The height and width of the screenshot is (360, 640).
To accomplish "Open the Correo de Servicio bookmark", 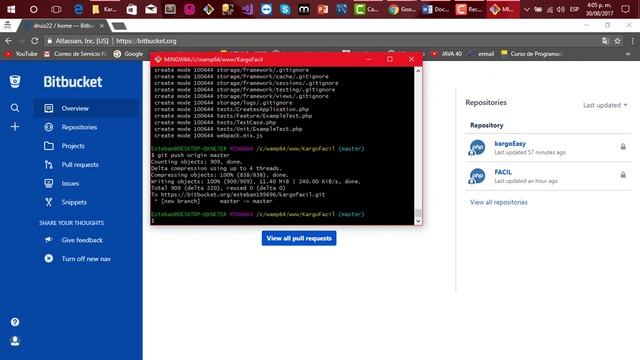I will click(74, 54).
